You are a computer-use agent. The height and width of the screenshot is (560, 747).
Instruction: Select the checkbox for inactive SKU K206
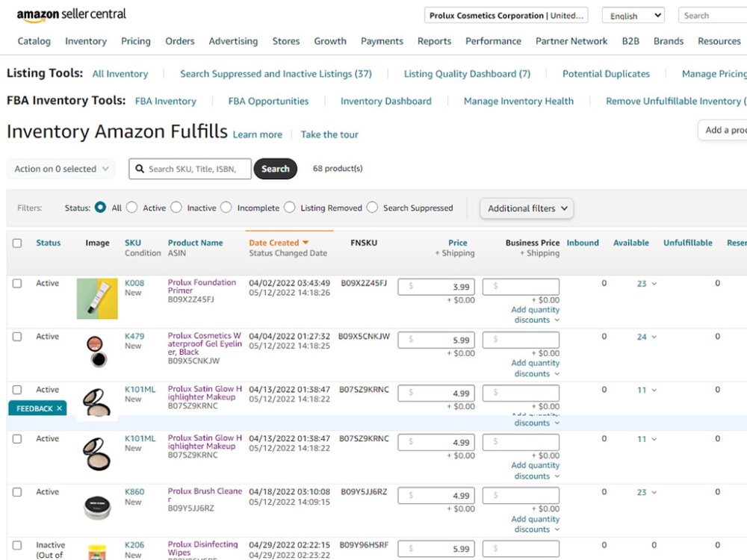pos(17,545)
